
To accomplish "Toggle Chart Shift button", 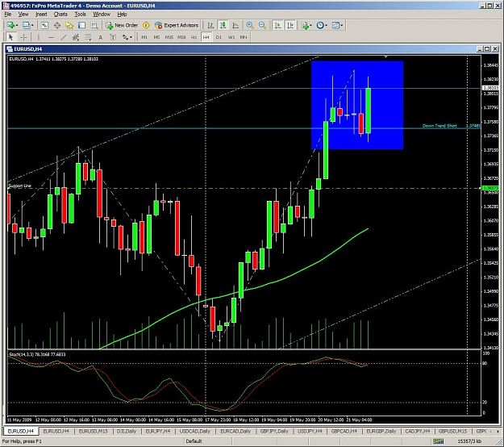I will point(290,25).
